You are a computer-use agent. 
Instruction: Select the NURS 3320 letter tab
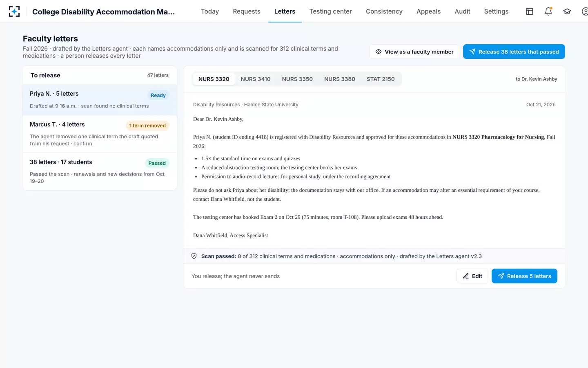[x=214, y=79]
